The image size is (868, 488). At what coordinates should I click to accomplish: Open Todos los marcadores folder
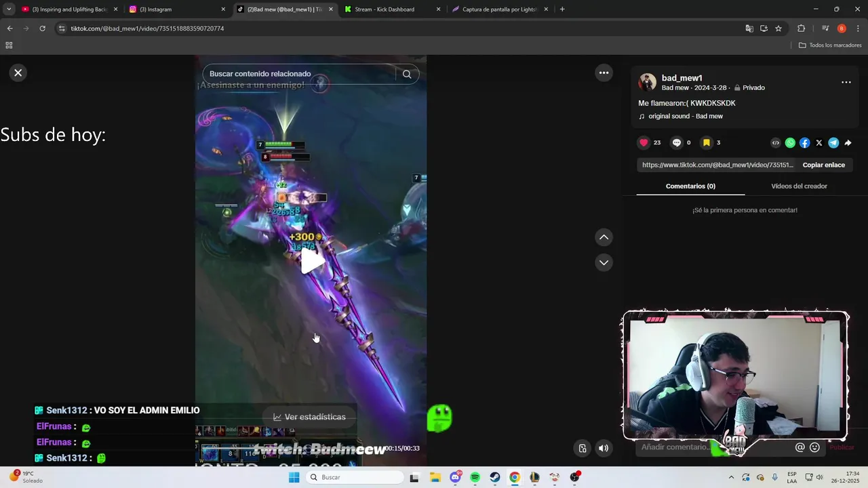click(830, 45)
